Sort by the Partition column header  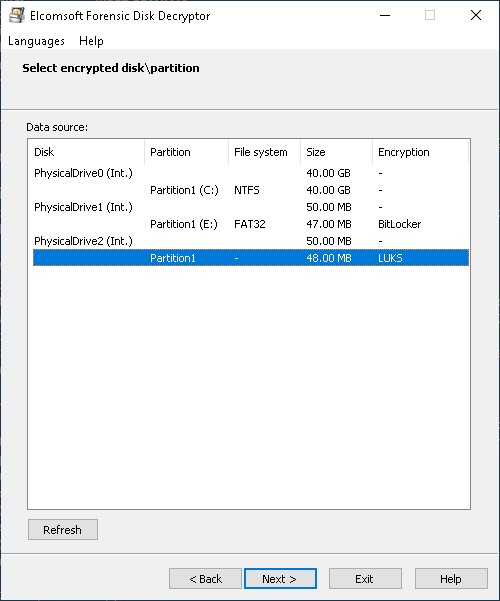[186, 152]
